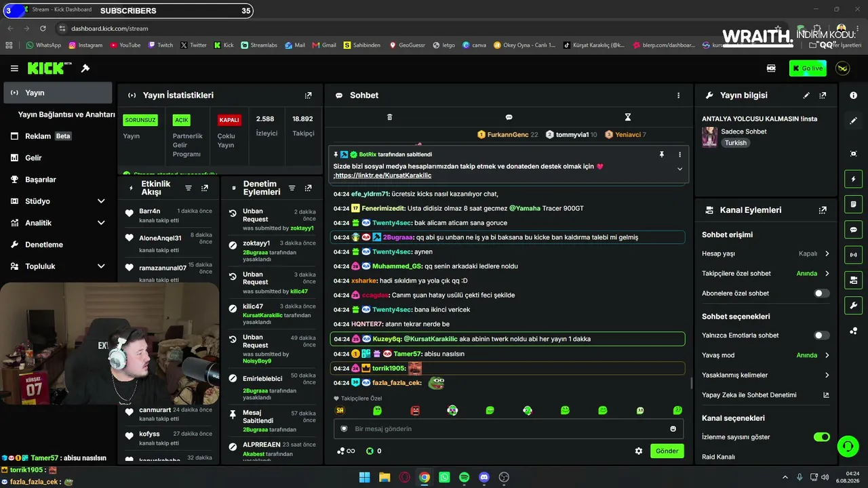868x488 pixels.
Task: Open the external link for Yapay Zeka Sohbet Denetimi
Action: [826, 395]
